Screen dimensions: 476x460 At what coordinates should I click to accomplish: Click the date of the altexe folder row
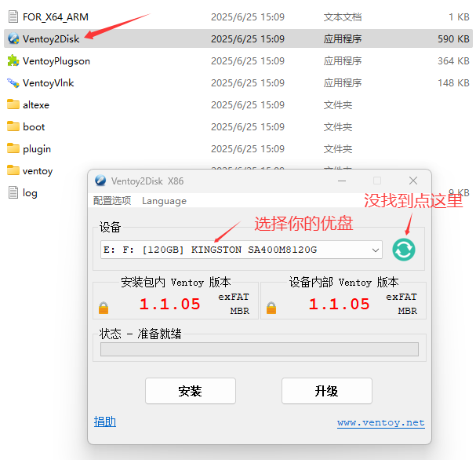(248, 105)
